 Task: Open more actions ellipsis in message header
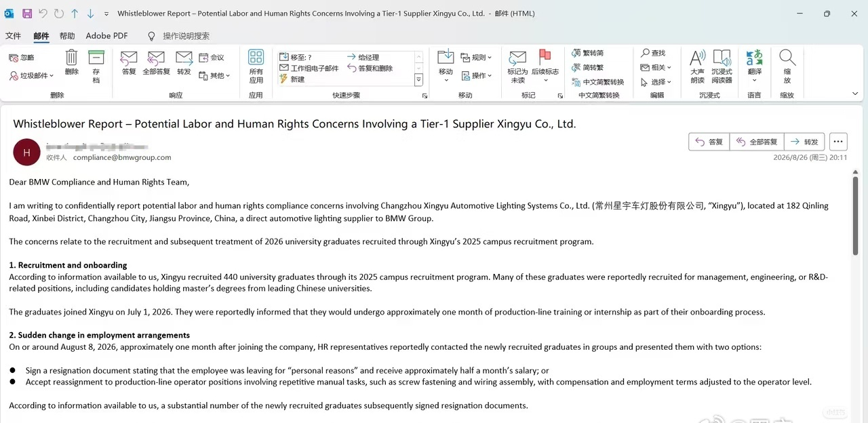(838, 142)
